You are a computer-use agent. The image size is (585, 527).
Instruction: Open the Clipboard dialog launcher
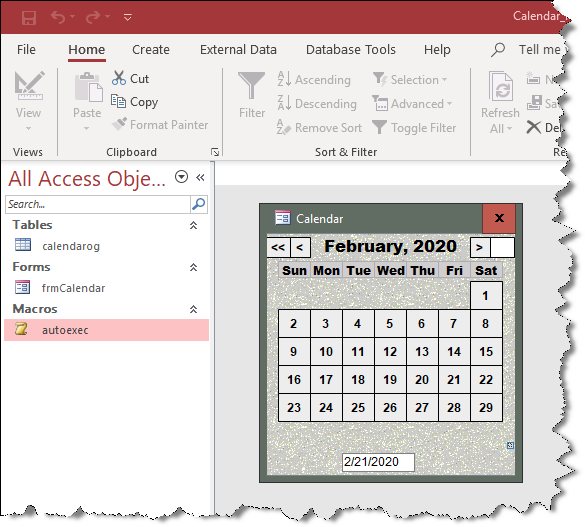click(x=215, y=152)
